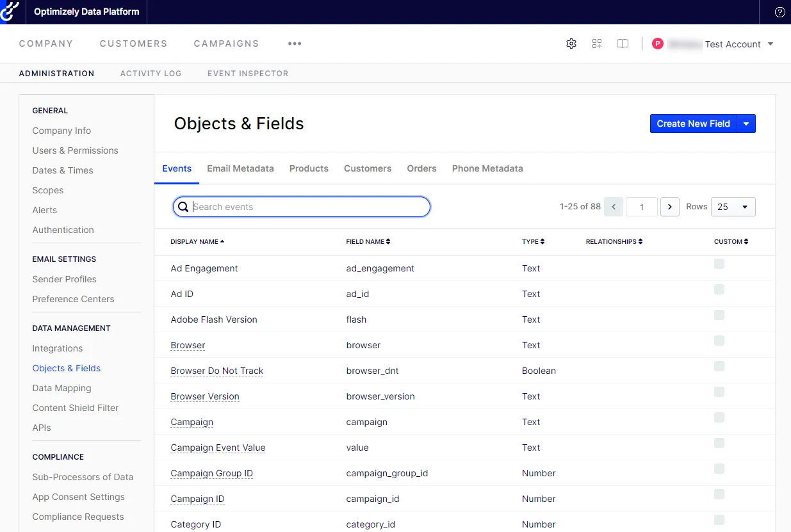This screenshot has width=791, height=532.
Task: Sort by Display Name column
Action: click(197, 241)
